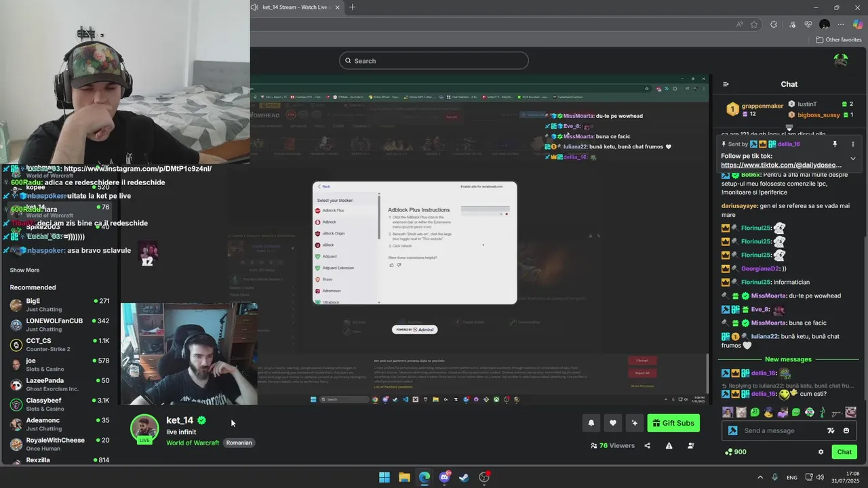The width and height of the screenshot is (868, 488).
Task: Click the 76 Viewers count
Action: tap(612, 445)
